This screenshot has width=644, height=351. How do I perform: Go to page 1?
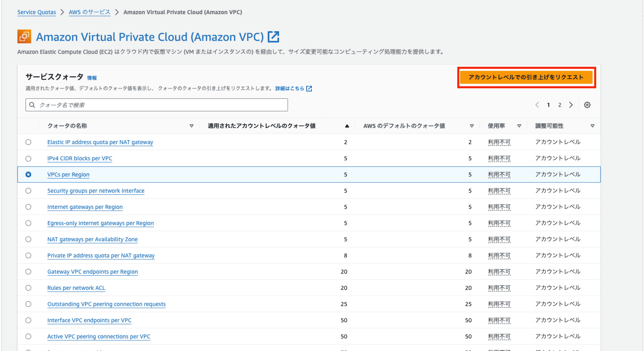pos(548,105)
